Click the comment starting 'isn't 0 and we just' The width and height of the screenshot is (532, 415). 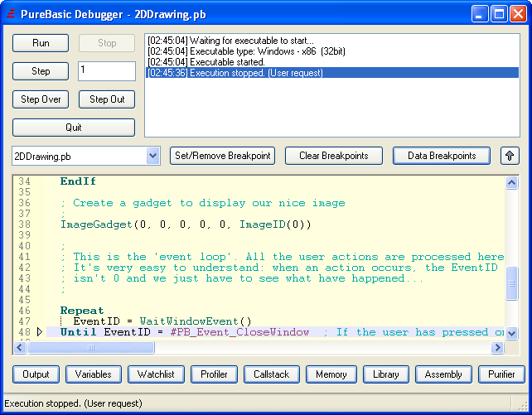(242, 278)
